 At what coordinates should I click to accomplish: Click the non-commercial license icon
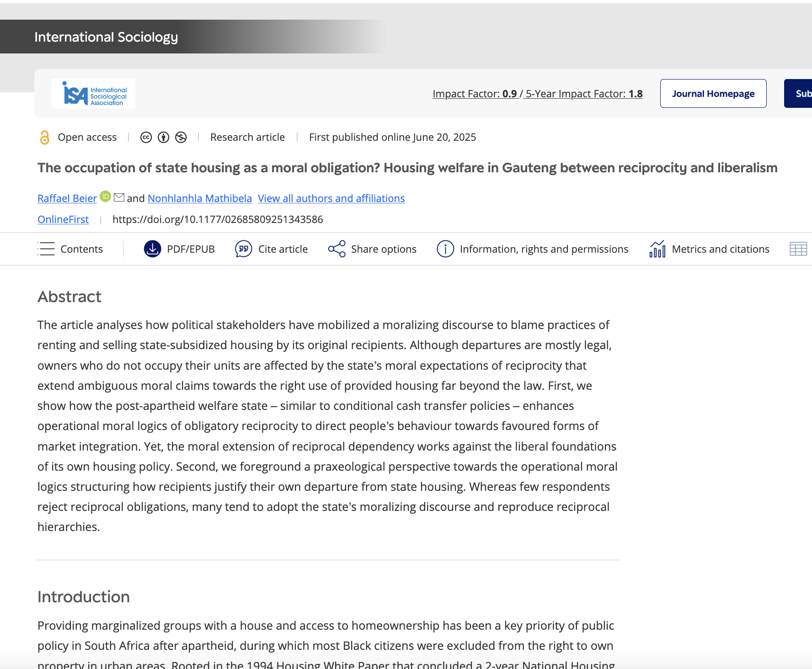[181, 137]
